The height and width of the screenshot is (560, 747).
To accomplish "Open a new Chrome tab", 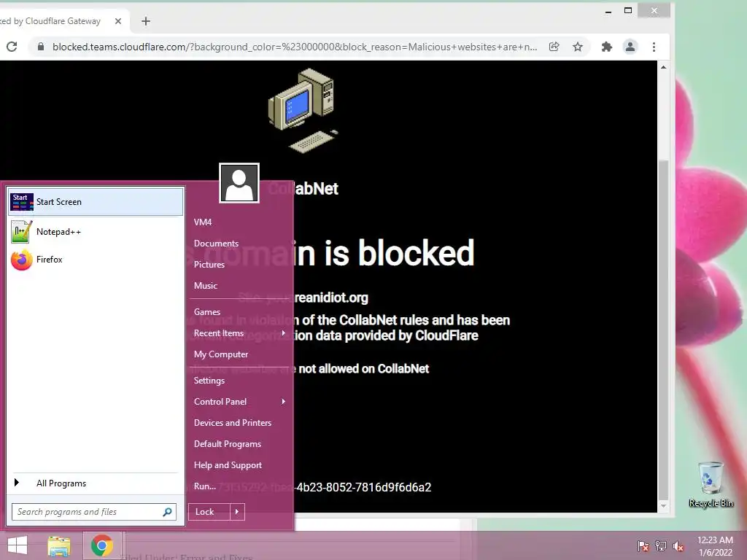I will (x=146, y=21).
